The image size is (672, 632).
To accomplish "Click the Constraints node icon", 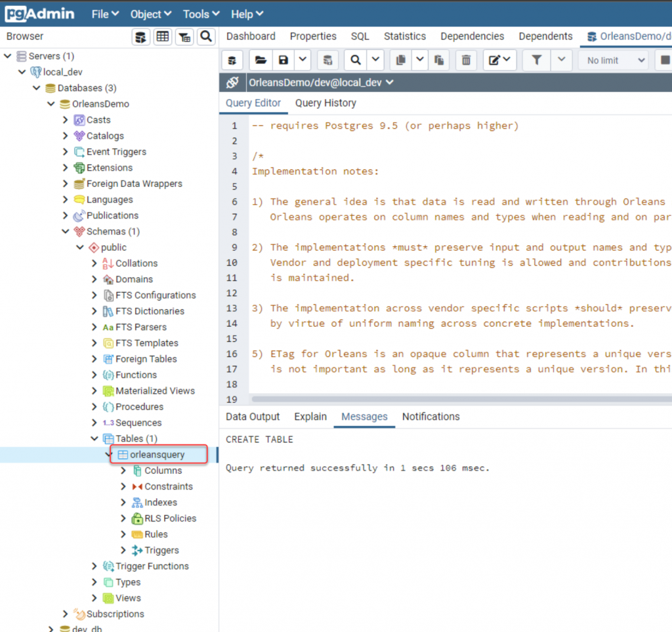I will click(x=137, y=487).
